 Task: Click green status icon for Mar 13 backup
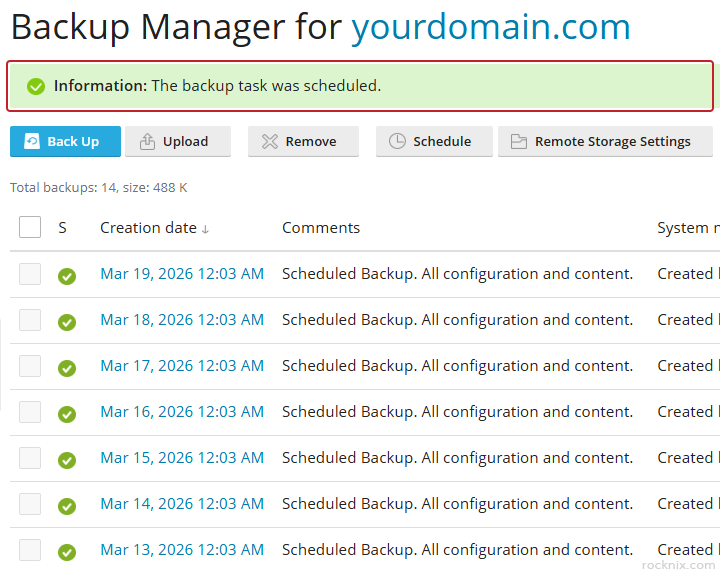point(67,552)
